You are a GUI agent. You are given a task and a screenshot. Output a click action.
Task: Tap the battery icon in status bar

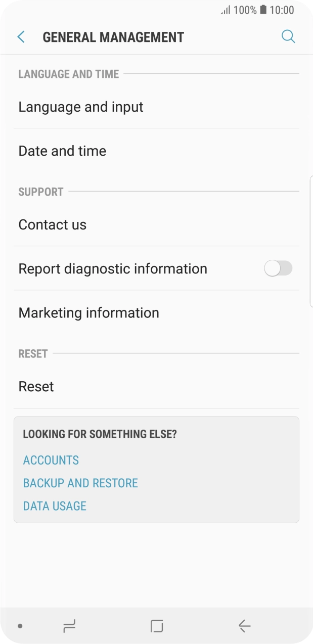click(263, 10)
